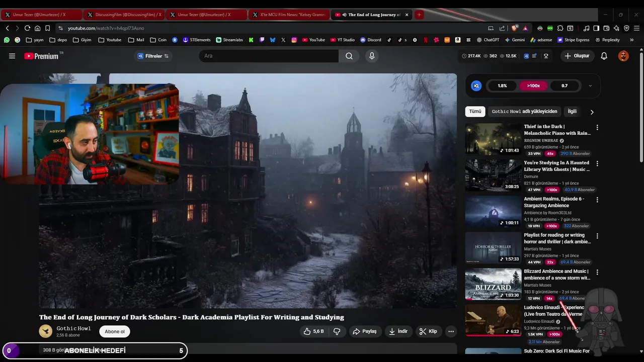Viewport: 644px width, 362px height.
Task: Expand the vidIQ stats panel chevron
Action: tap(590, 86)
